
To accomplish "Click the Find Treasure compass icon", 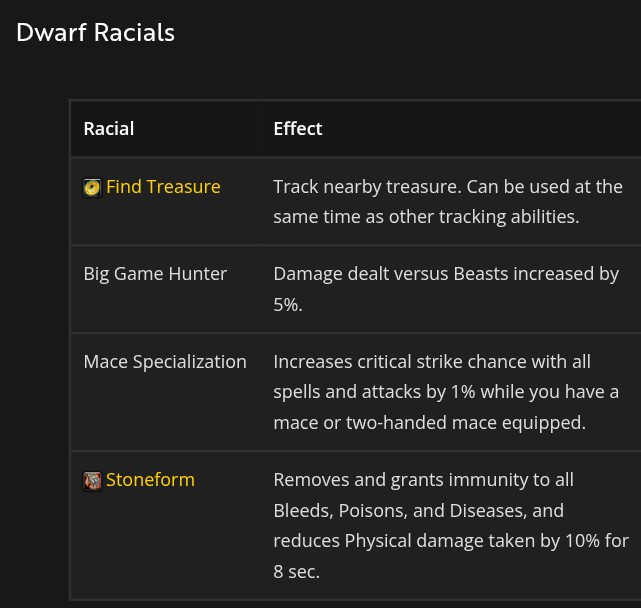I will 92,188.
